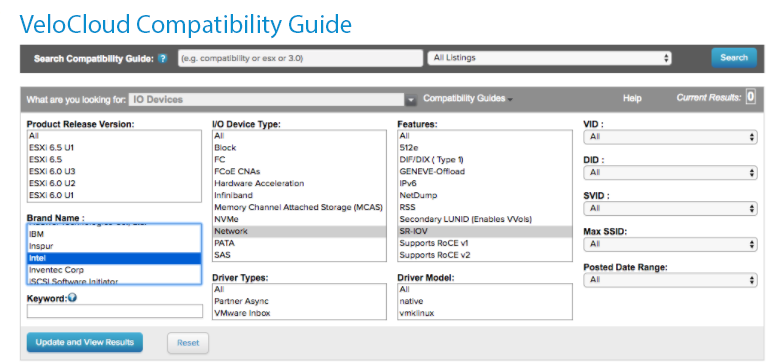The image size is (766, 363).
Task: Click the search compatibility guide text field
Action: [x=300, y=58]
